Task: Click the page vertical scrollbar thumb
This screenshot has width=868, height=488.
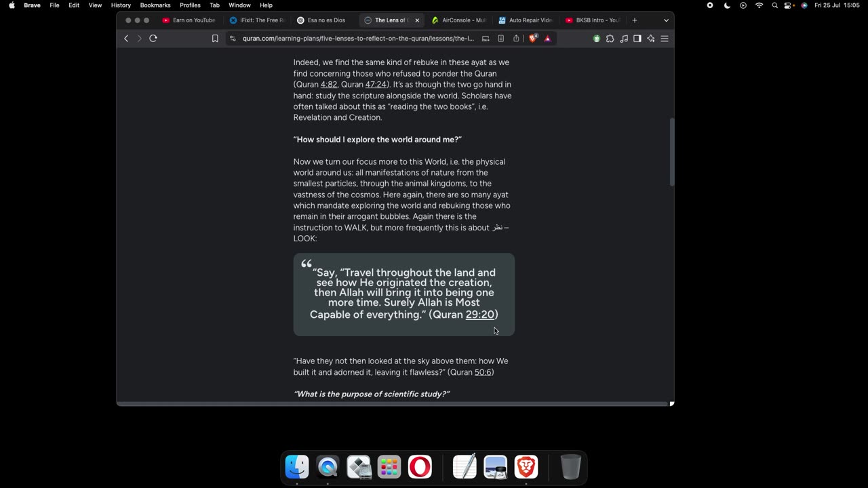Action: (x=672, y=152)
